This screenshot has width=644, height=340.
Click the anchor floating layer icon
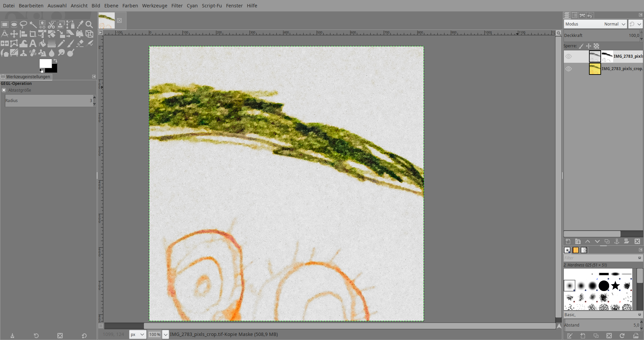(616, 241)
